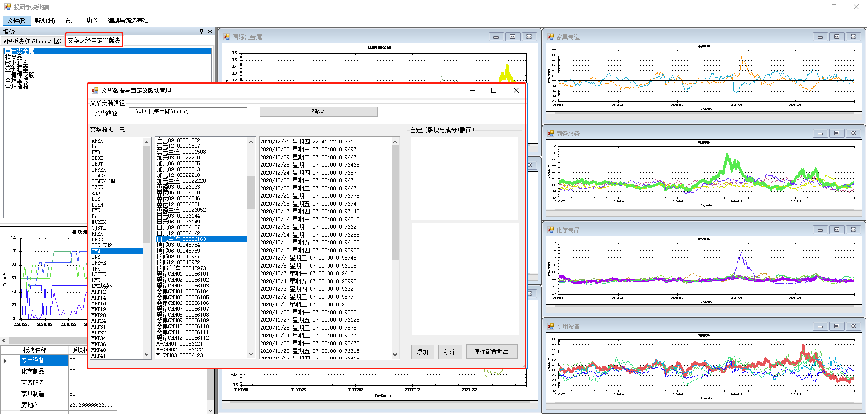Select 日元主连 00036163 contract

tap(201, 239)
